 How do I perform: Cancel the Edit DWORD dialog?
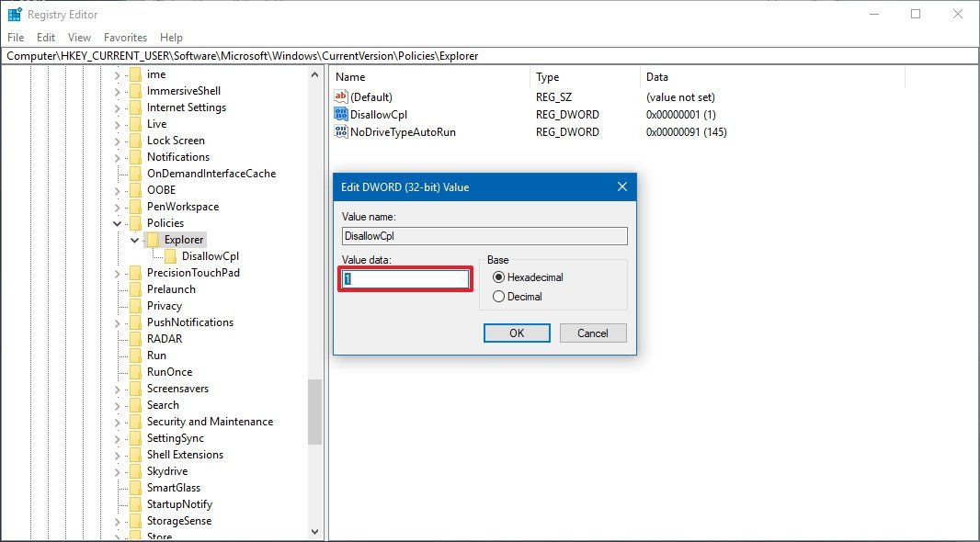(x=592, y=333)
